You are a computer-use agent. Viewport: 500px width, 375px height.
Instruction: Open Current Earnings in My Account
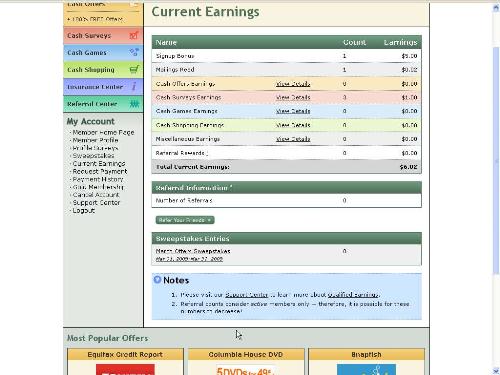pos(99,164)
